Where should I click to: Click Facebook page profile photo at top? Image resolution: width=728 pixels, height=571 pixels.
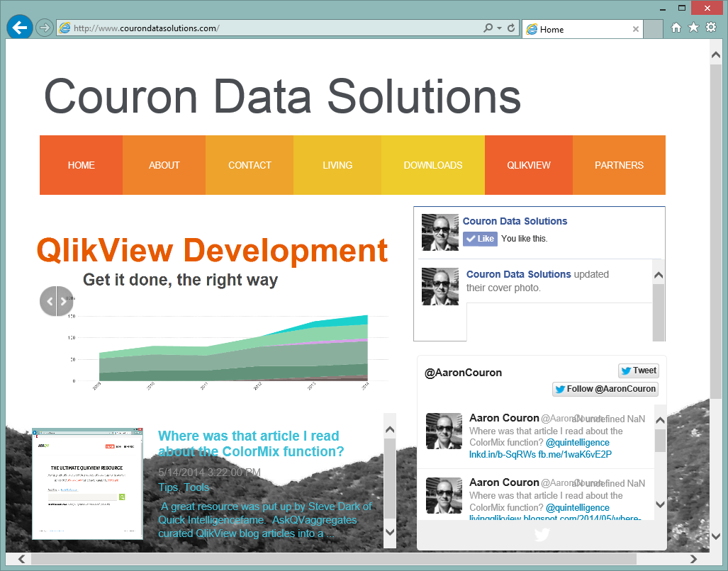(x=440, y=232)
